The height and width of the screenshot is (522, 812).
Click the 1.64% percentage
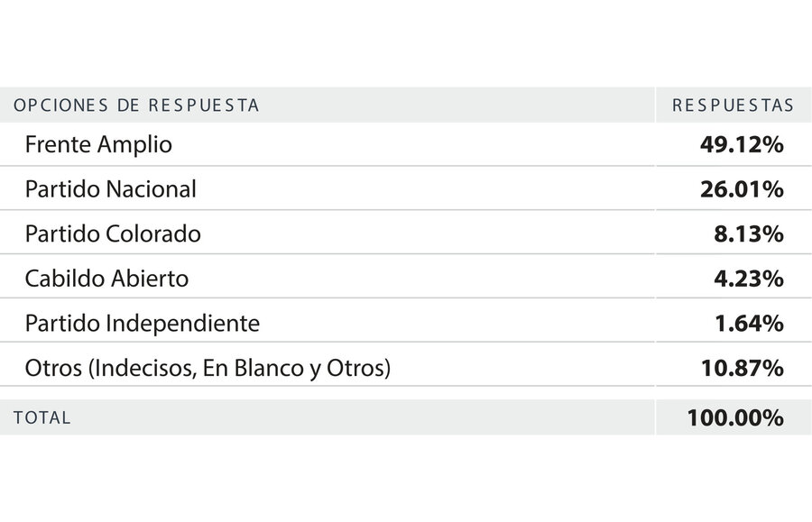click(749, 324)
